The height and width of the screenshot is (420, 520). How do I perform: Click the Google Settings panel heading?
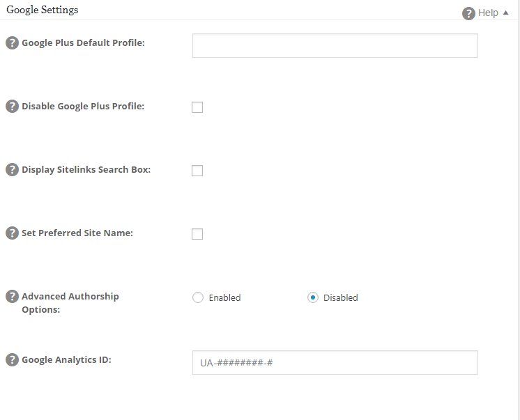coord(42,10)
